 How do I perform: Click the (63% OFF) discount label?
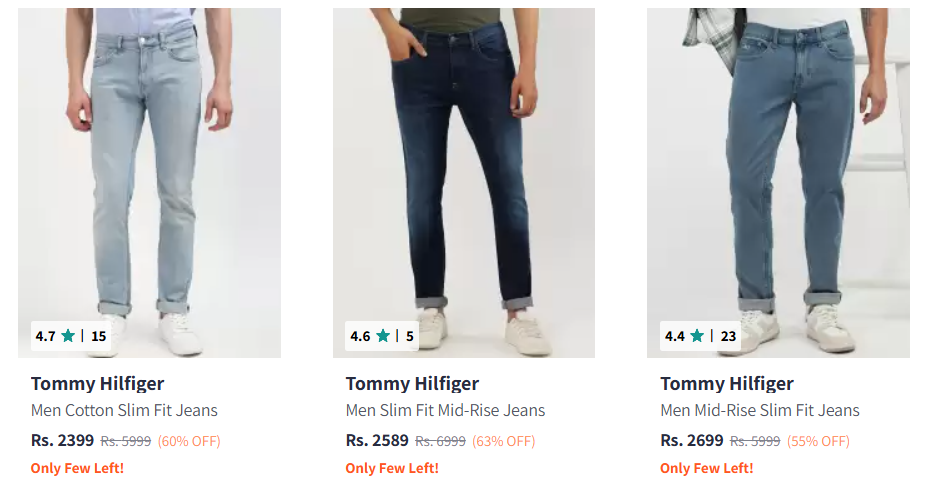pos(504,441)
